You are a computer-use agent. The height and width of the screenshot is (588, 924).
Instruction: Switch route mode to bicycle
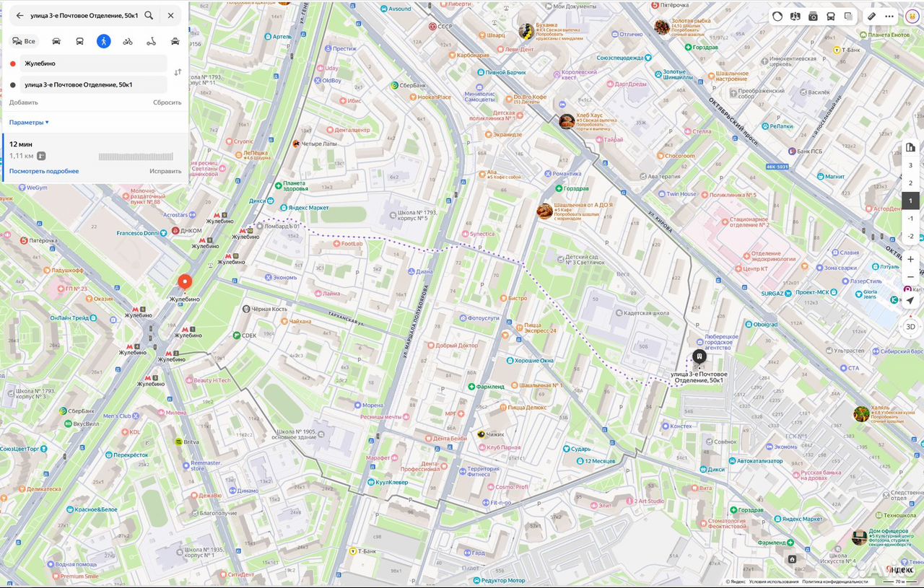[128, 41]
